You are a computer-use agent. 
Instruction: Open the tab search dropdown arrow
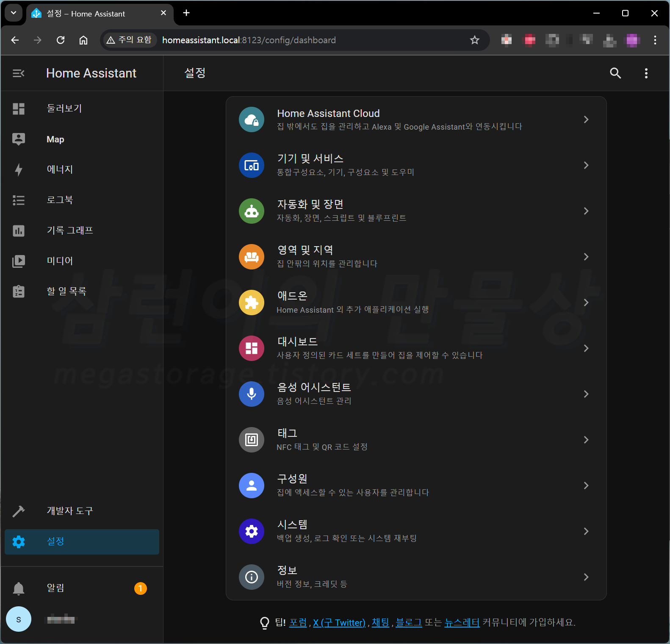(14, 13)
